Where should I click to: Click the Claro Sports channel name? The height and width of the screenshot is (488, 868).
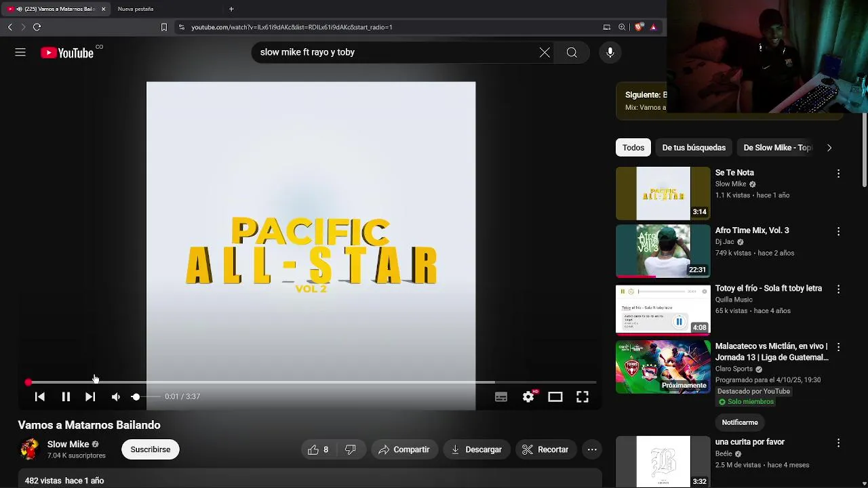click(x=734, y=369)
